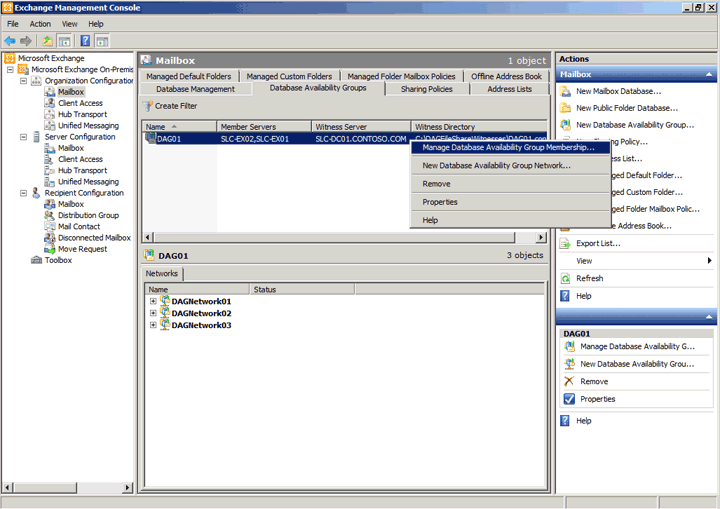Expand the DAGNetwork01 node
This screenshot has width=720, height=509.
153,301
